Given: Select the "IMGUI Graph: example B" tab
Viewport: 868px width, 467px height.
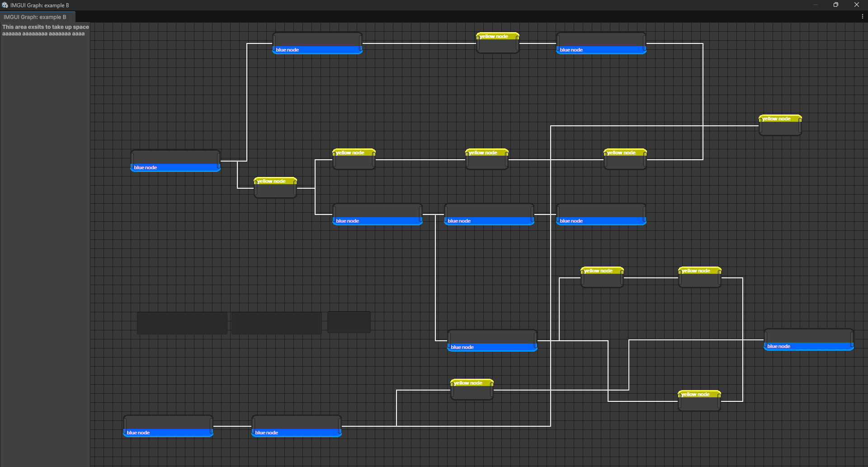Looking at the screenshot, I should 35,17.
